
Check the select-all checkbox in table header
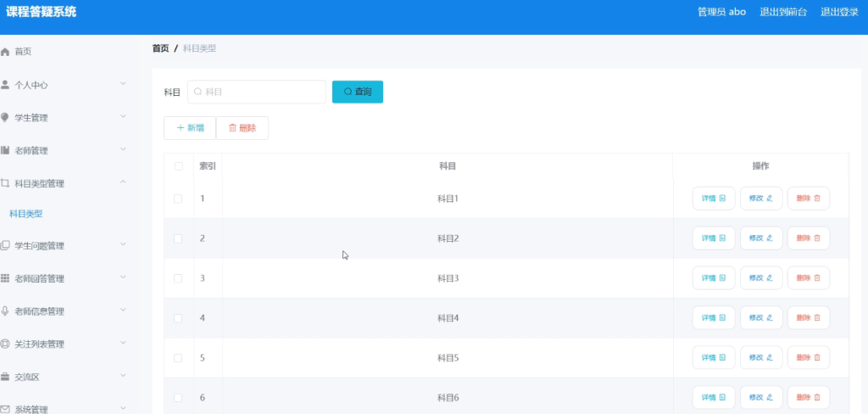coord(178,166)
